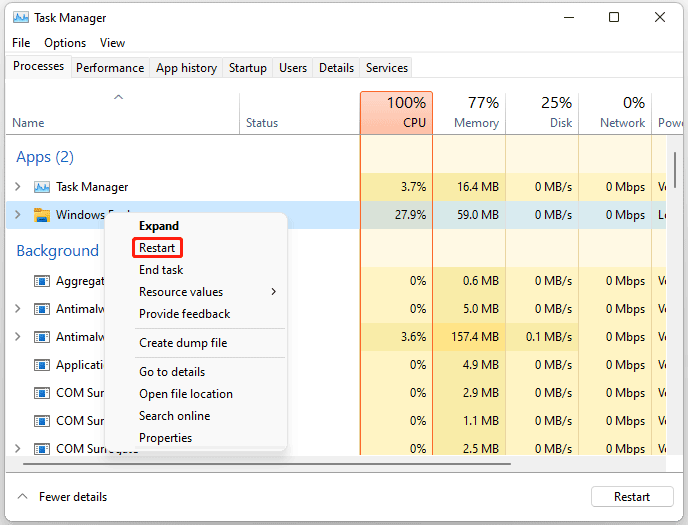Sort by the Network column header
Screen dimensions: 688x525
(615, 113)
